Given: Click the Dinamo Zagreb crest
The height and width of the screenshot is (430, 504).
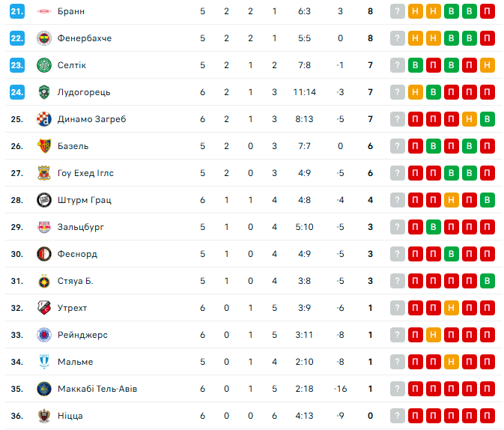Looking at the screenshot, I should coord(43,119).
